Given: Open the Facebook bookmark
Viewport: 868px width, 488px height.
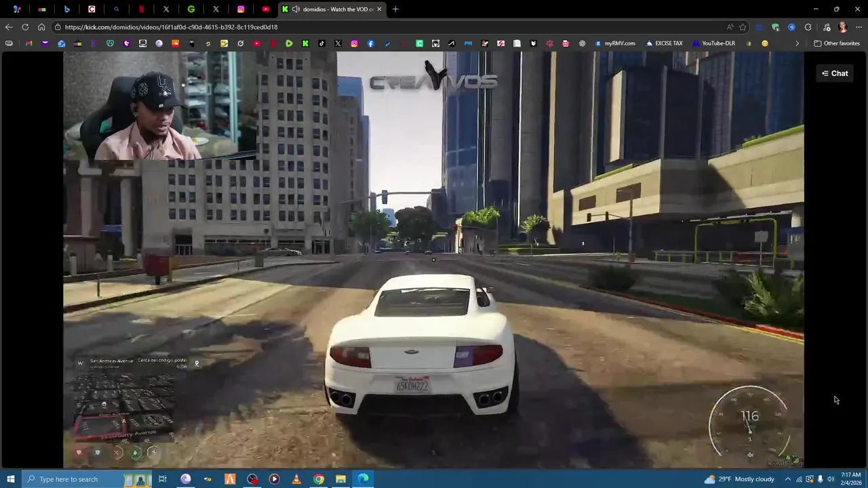Looking at the screenshot, I should [370, 43].
